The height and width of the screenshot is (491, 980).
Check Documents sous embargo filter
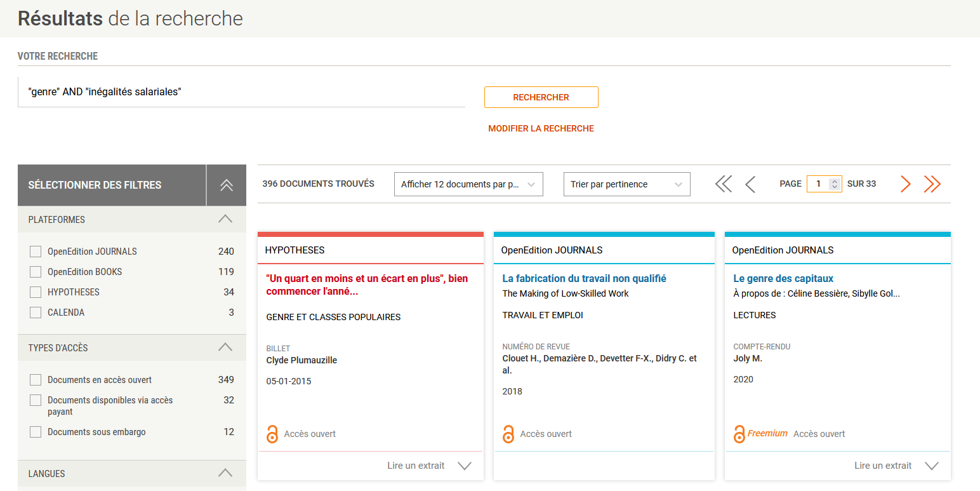[36, 432]
